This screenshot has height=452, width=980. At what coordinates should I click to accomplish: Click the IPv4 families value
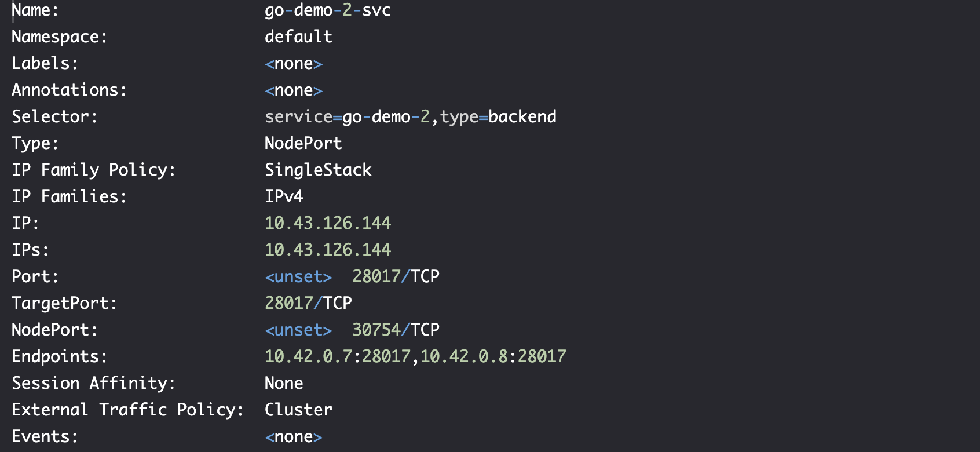click(284, 196)
